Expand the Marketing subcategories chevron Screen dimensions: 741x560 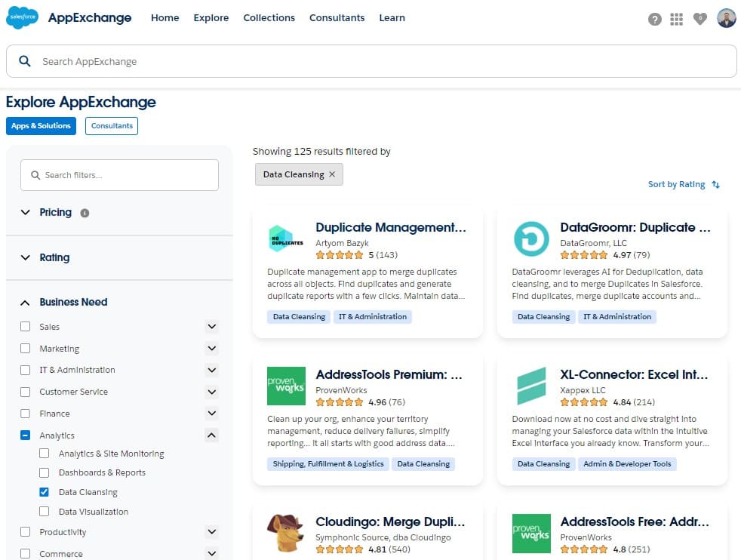[212, 348]
